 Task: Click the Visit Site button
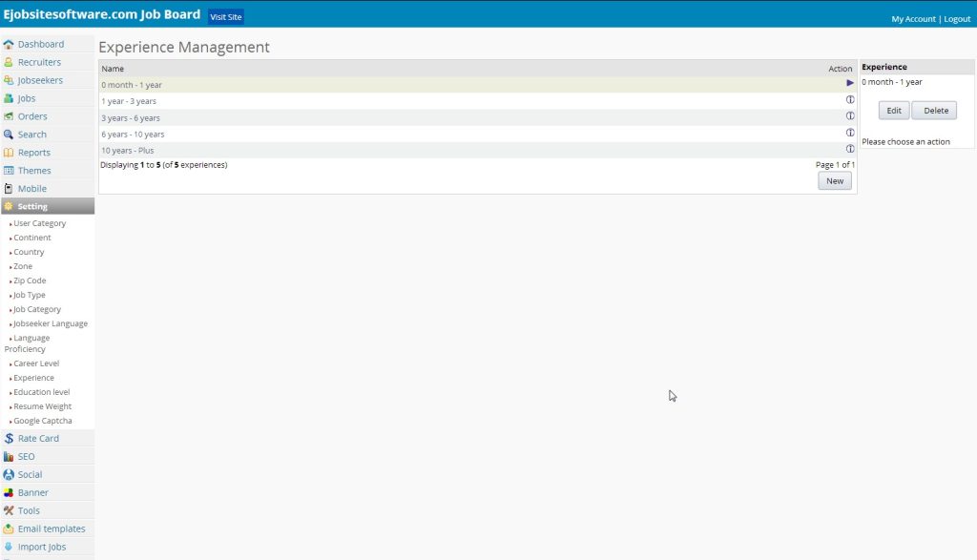pos(225,17)
